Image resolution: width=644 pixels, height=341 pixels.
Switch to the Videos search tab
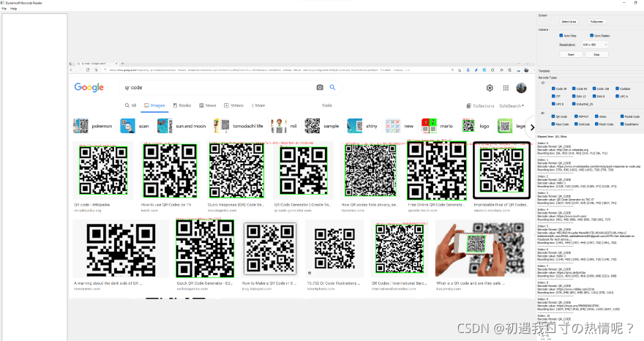(x=234, y=105)
